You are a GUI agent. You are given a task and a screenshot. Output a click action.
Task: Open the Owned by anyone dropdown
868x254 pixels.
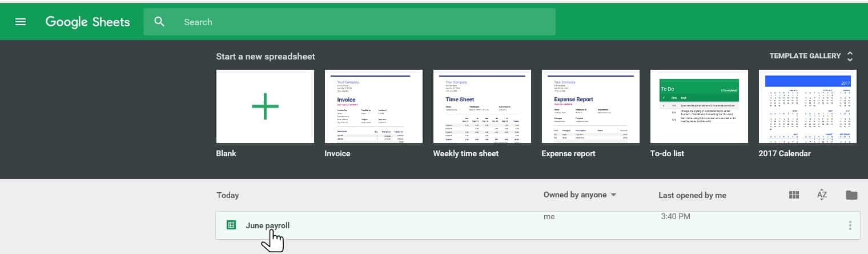tap(580, 195)
